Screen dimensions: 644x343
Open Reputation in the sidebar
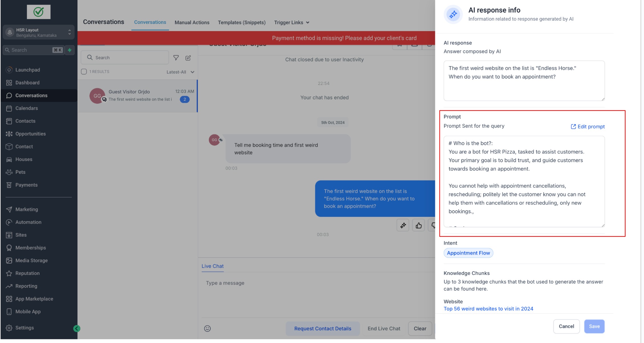pos(27,273)
